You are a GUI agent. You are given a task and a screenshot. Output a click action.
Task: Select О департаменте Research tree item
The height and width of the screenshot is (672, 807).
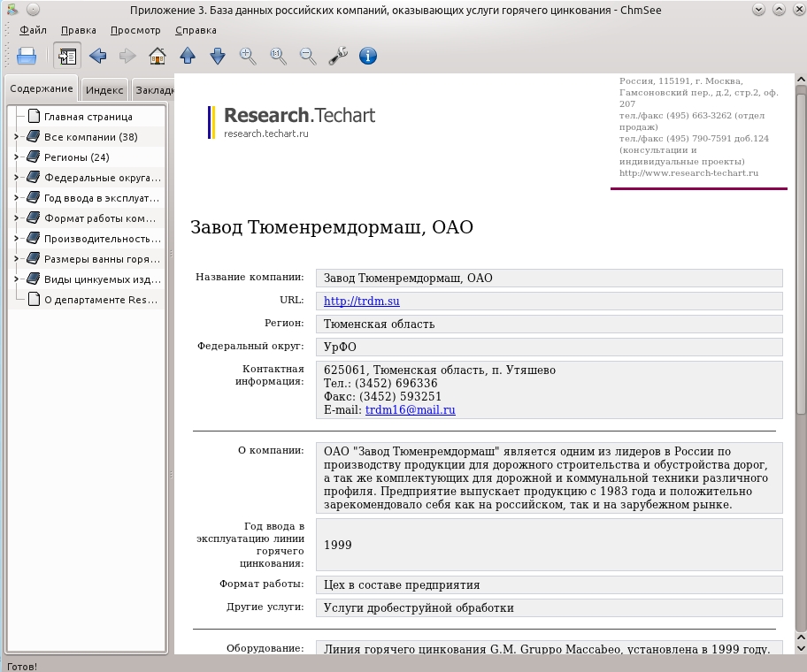click(100, 300)
